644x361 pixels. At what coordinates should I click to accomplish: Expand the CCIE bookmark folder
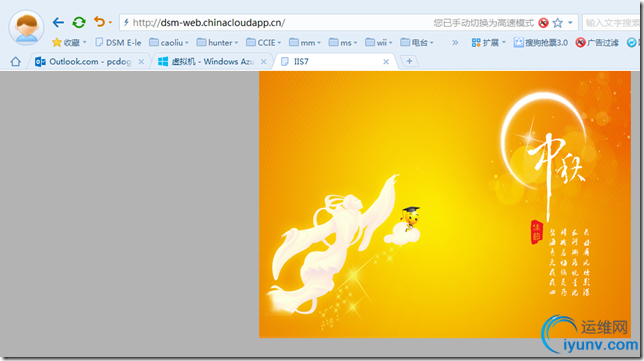[264, 42]
